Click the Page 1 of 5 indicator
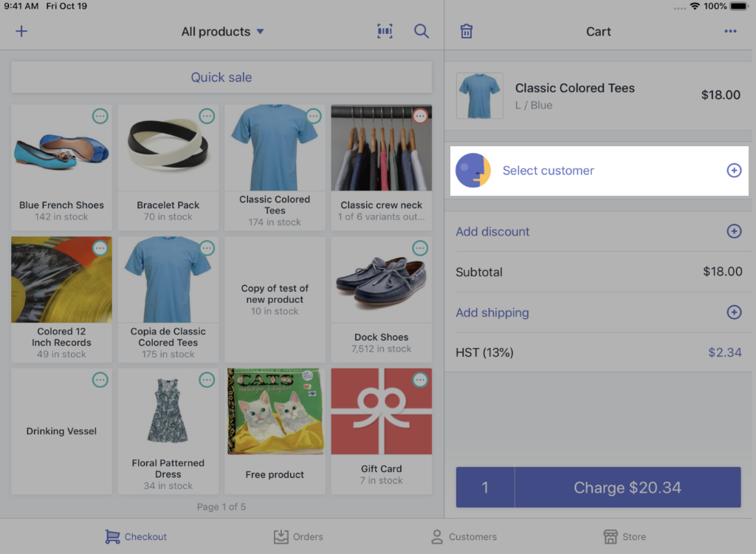The height and width of the screenshot is (554, 756). click(221, 507)
